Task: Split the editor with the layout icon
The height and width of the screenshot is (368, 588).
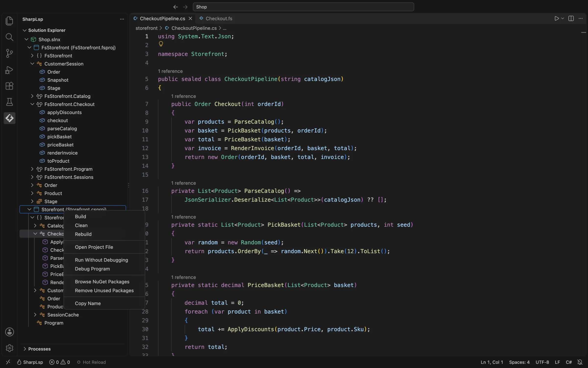Action: click(x=571, y=19)
